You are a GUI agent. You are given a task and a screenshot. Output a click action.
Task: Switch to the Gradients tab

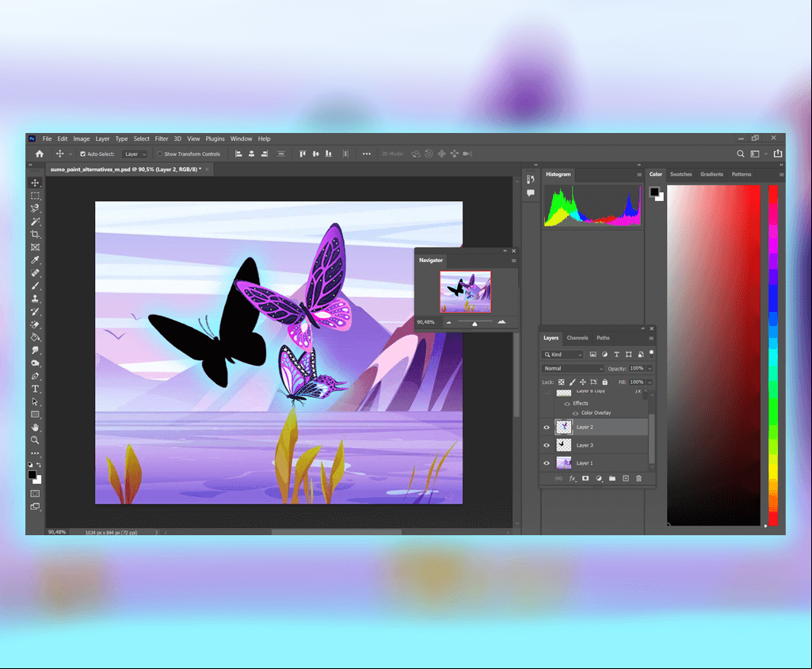[x=711, y=174]
